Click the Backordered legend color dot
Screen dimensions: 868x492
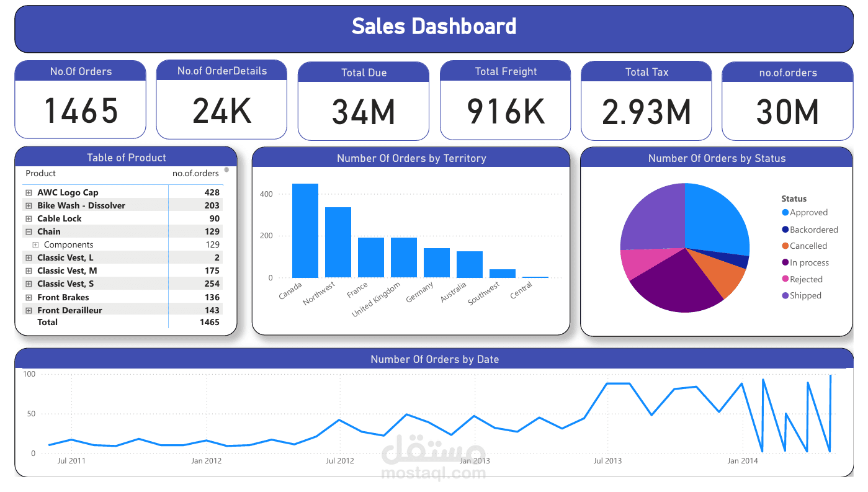pos(785,230)
